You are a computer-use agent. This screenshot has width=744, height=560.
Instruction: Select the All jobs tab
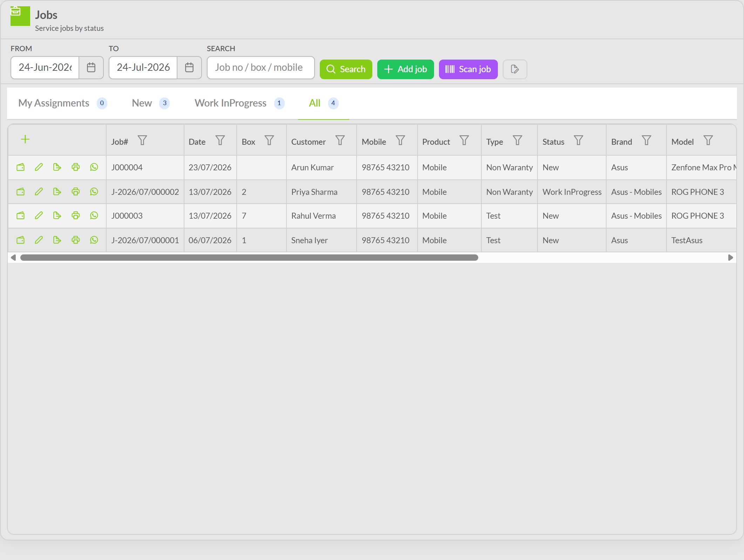323,103
